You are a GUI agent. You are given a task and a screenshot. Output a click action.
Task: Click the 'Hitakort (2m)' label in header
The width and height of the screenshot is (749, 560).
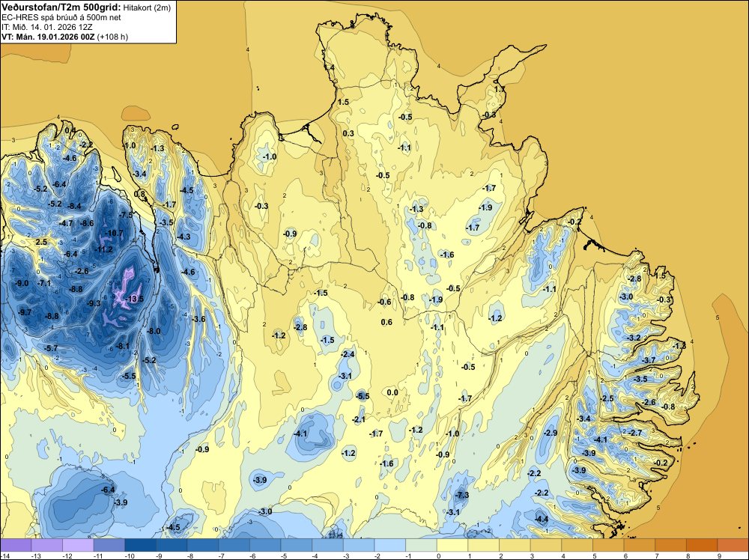coord(147,7)
